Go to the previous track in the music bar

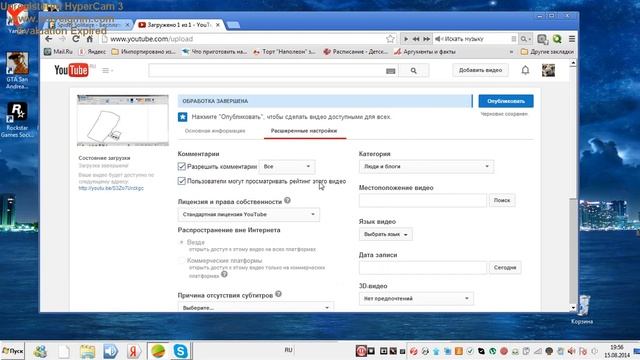pyautogui.click(x=416, y=39)
